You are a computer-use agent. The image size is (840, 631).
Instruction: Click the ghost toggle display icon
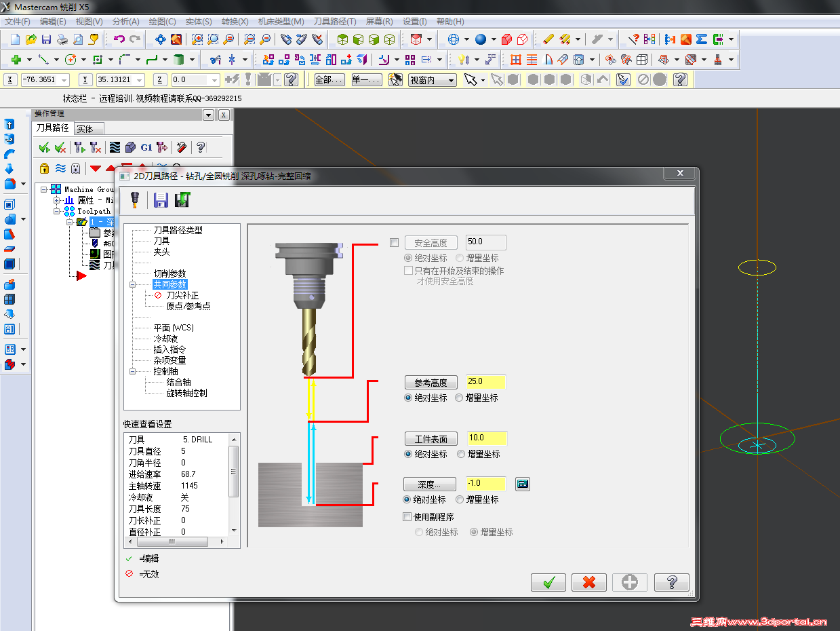point(76,168)
